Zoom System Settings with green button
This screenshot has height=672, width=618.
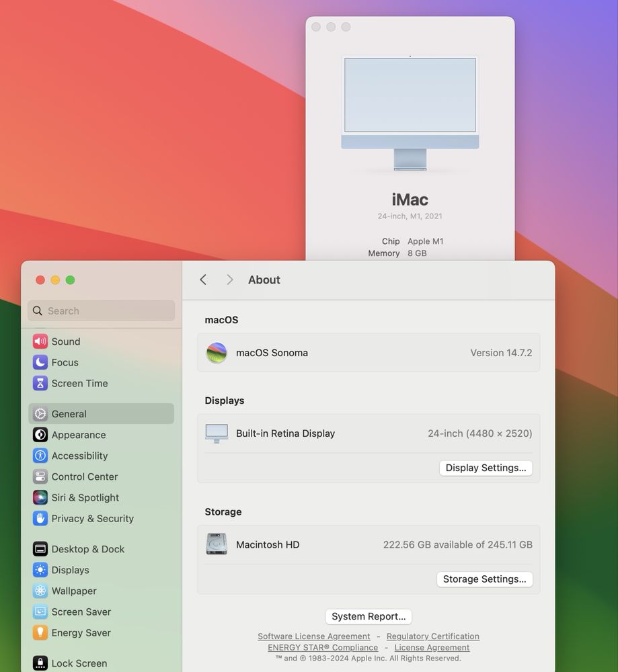click(x=71, y=280)
